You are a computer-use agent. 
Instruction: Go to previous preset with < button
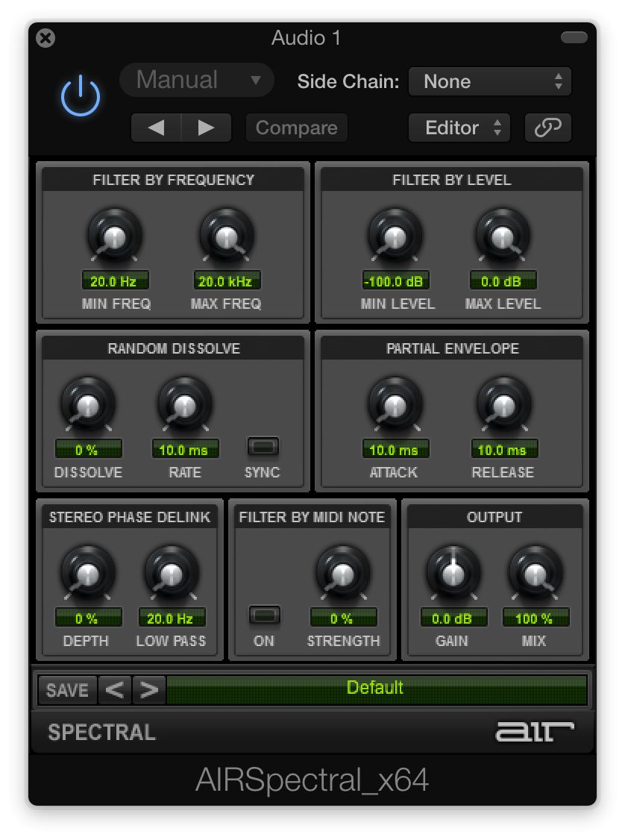[115, 690]
